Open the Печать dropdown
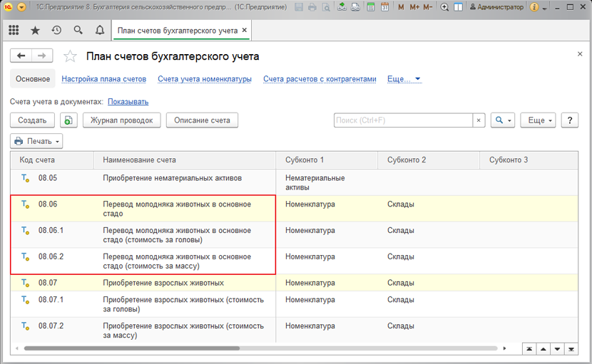The height and width of the screenshot is (364, 592). (36, 141)
